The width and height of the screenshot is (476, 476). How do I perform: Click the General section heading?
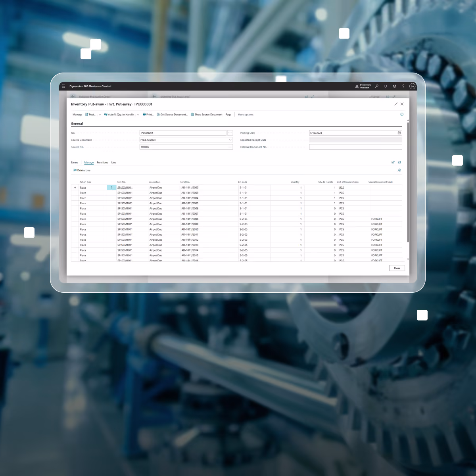(77, 124)
